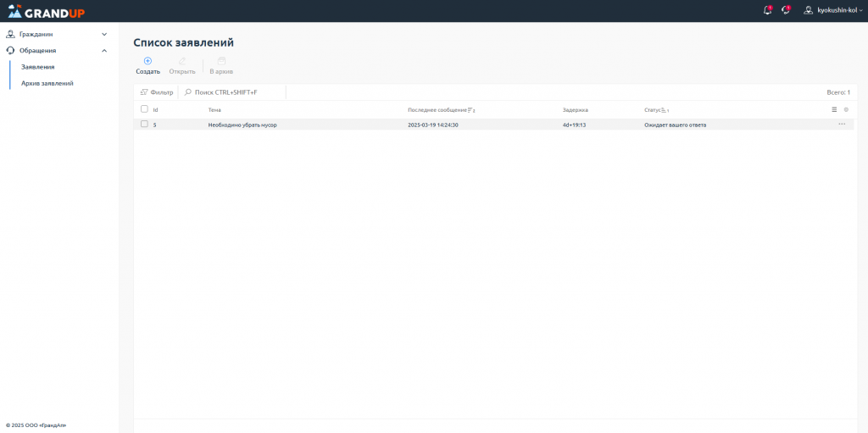Click the Создать plus icon
The width and height of the screenshot is (868, 433).
[147, 61]
